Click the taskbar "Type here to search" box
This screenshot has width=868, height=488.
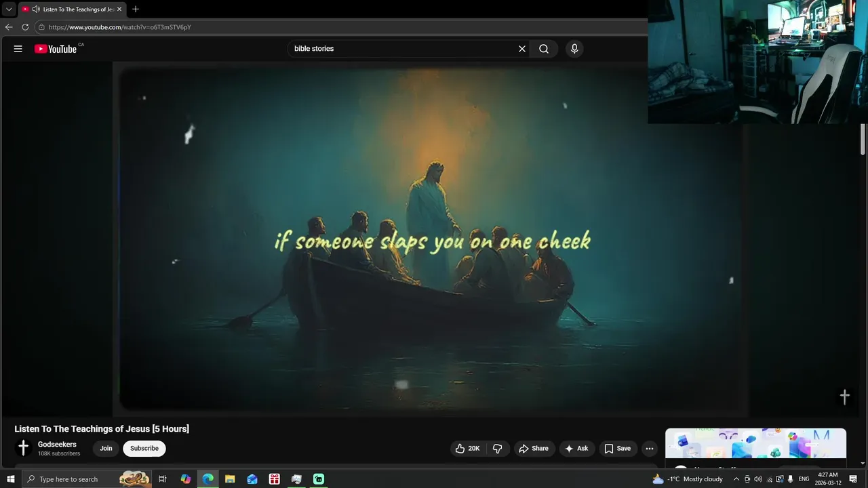[87, 479]
